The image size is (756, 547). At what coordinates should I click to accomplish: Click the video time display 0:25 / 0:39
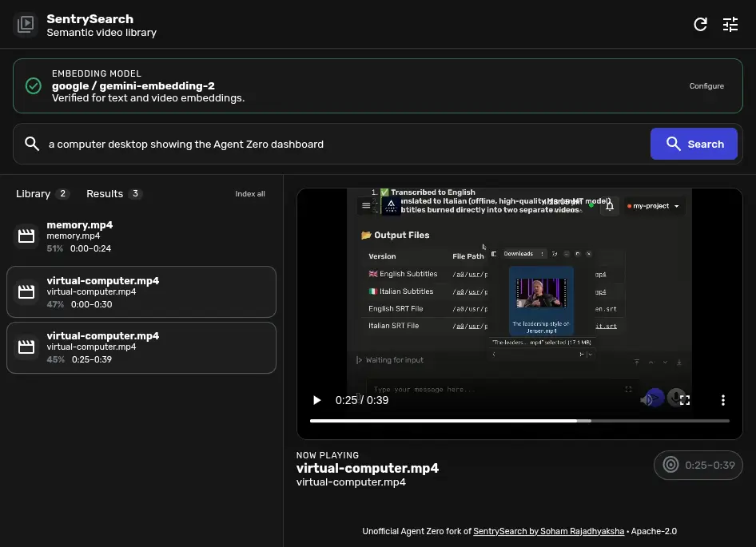(361, 401)
